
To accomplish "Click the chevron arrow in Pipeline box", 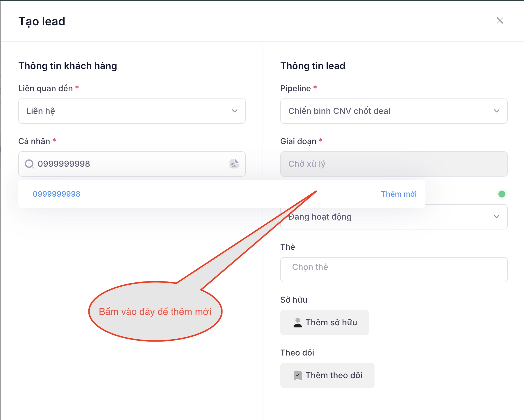I will tap(496, 111).
